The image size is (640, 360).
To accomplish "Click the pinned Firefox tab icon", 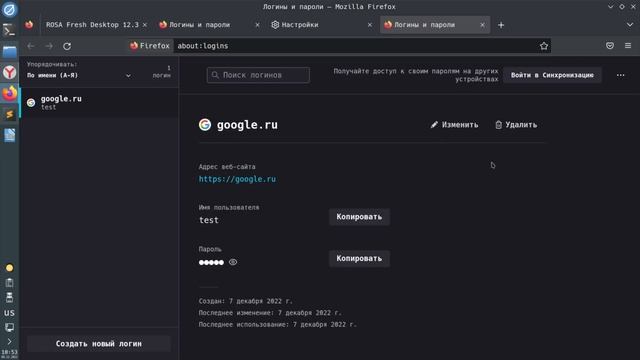I will click(29, 25).
